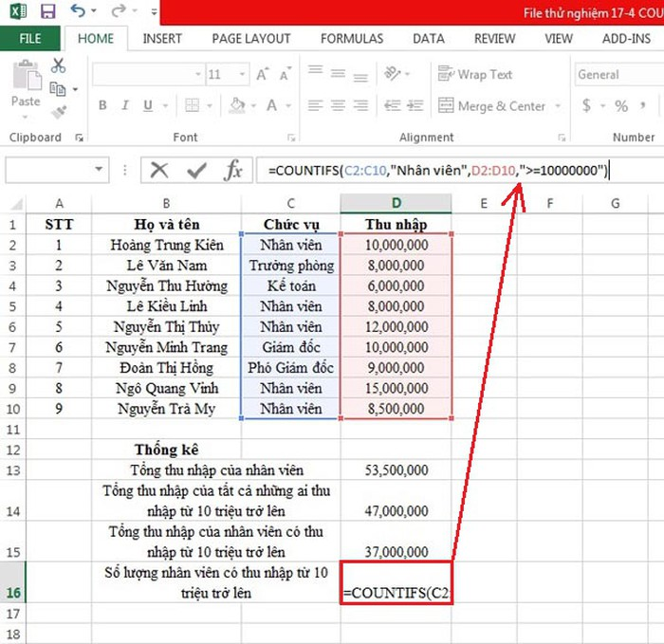Screen dimensions: 664x644
Task: Select row 16 header
Action: [x=12, y=582]
